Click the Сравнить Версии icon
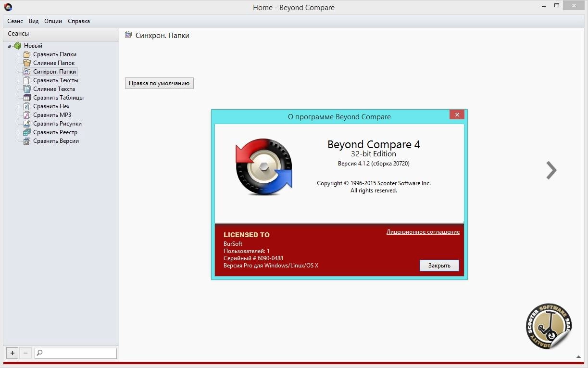Screen dimensions: 588x368 point(27,141)
